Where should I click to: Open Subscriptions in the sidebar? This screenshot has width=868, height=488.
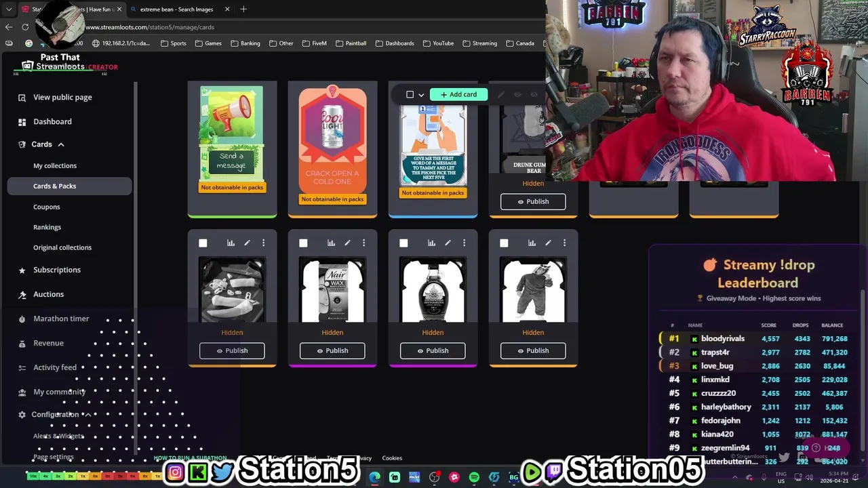pos(57,270)
